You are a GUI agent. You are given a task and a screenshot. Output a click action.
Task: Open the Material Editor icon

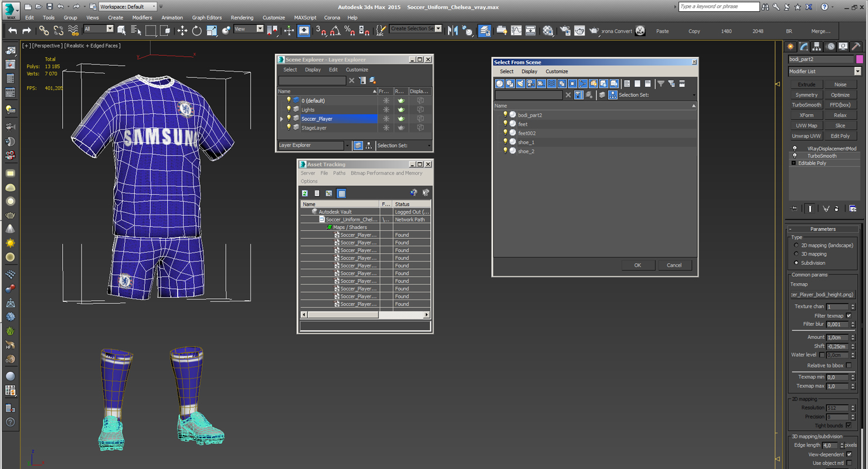click(548, 30)
